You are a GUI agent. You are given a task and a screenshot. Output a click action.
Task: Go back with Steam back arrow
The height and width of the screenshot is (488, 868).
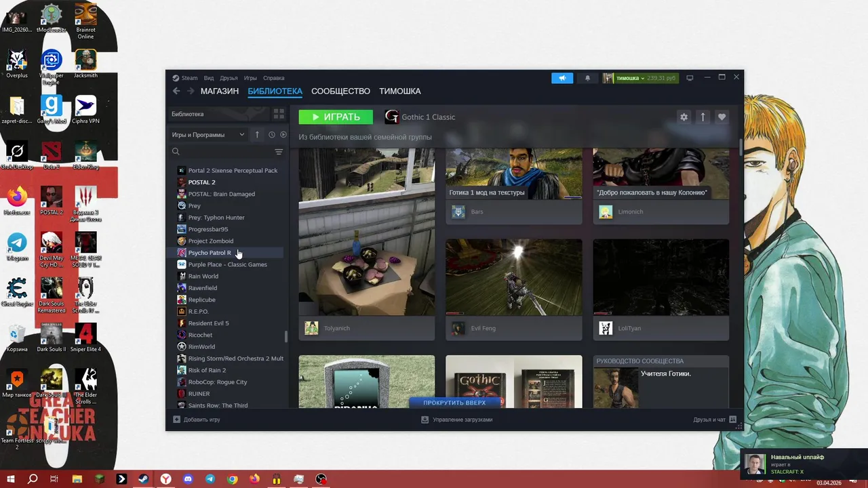(176, 91)
